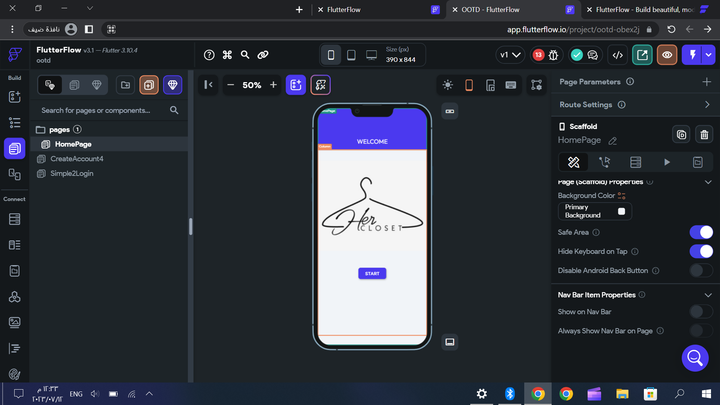Viewport: 720px width, 405px height.
Task: Collapse the Nav Bar Item Properties section
Action: tap(707, 295)
